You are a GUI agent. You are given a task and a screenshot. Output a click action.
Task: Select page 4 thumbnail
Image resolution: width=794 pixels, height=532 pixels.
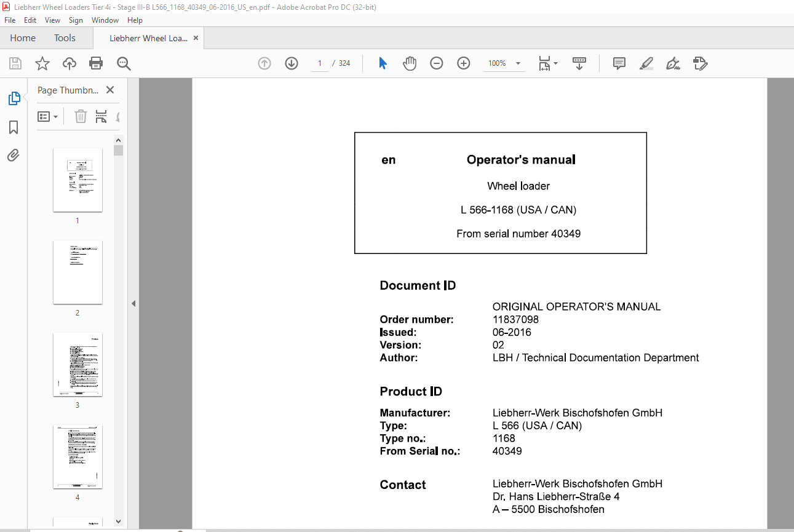tap(77, 456)
